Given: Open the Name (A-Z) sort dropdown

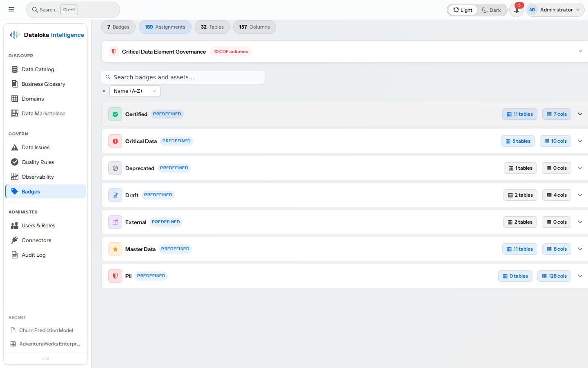Looking at the screenshot, I should [x=135, y=91].
